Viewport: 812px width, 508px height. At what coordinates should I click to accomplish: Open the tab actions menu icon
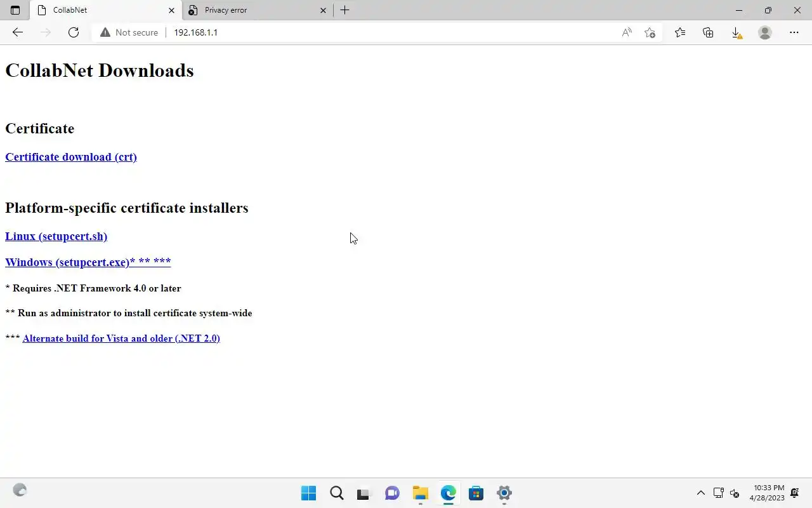tap(15, 10)
